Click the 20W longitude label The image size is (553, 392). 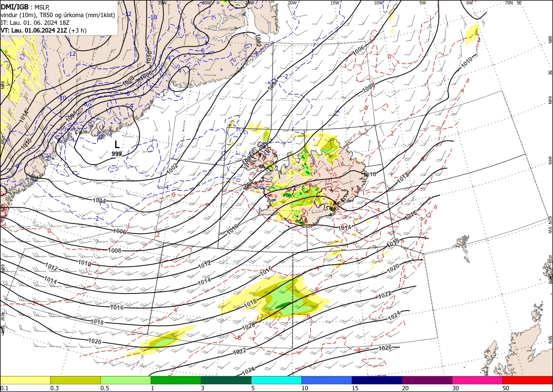pyautogui.click(x=292, y=3)
